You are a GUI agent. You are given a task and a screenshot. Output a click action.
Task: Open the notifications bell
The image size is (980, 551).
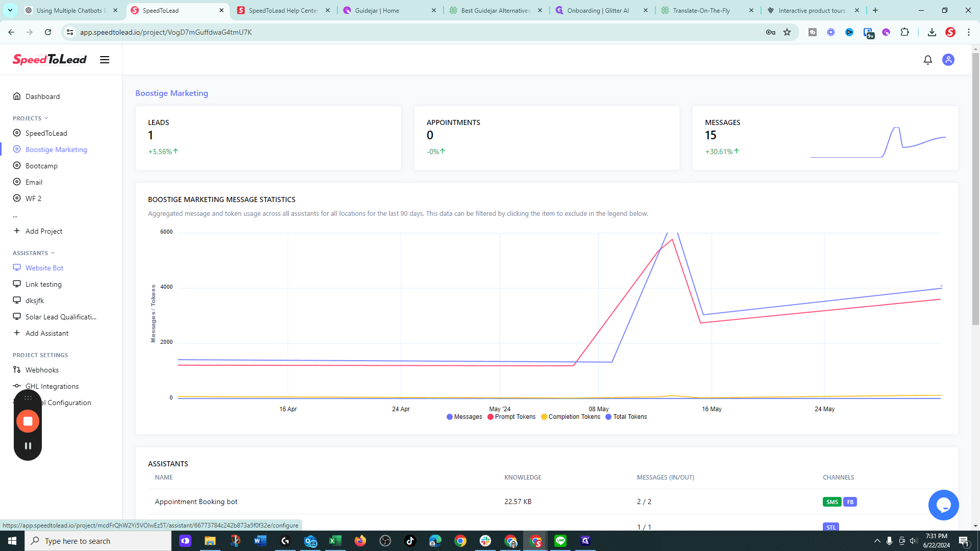[x=928, y=60]
